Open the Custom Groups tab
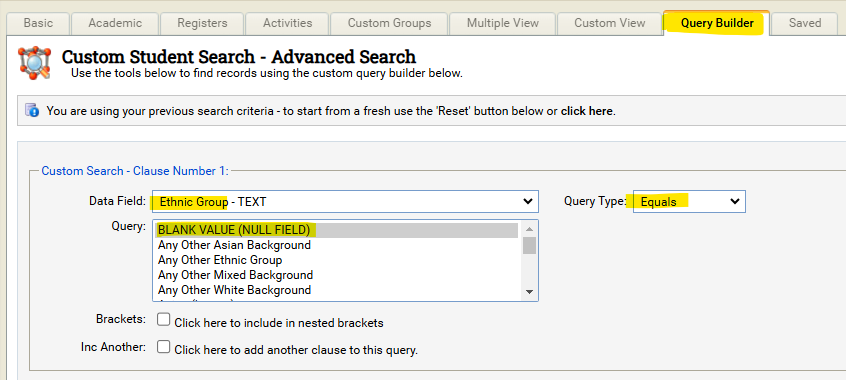The height and width of the screenshot is (380, 846). pyautogui.click(x=389, y=23)
